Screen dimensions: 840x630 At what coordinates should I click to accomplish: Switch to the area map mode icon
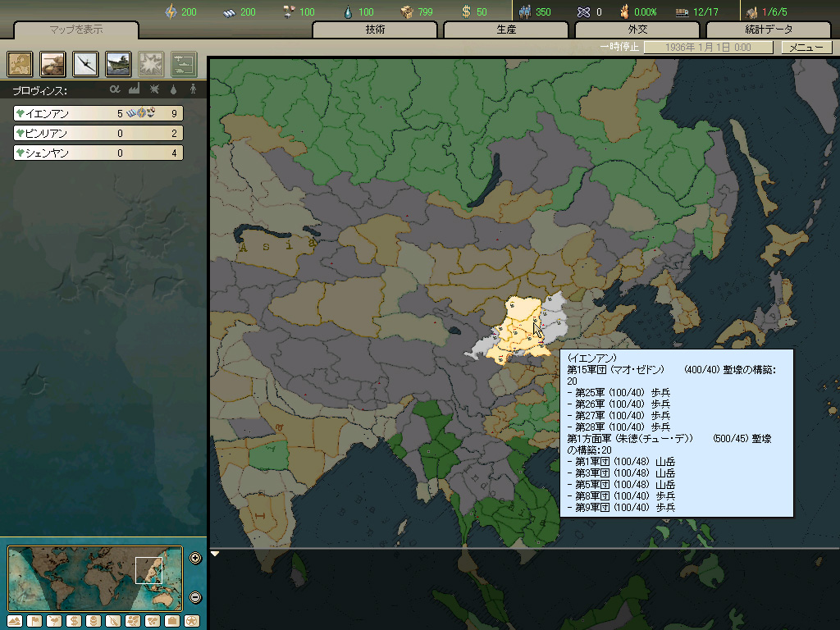(153, 622)
